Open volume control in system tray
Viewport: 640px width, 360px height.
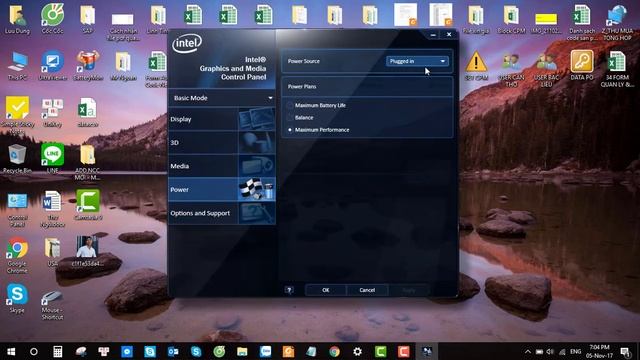(550, 351)
